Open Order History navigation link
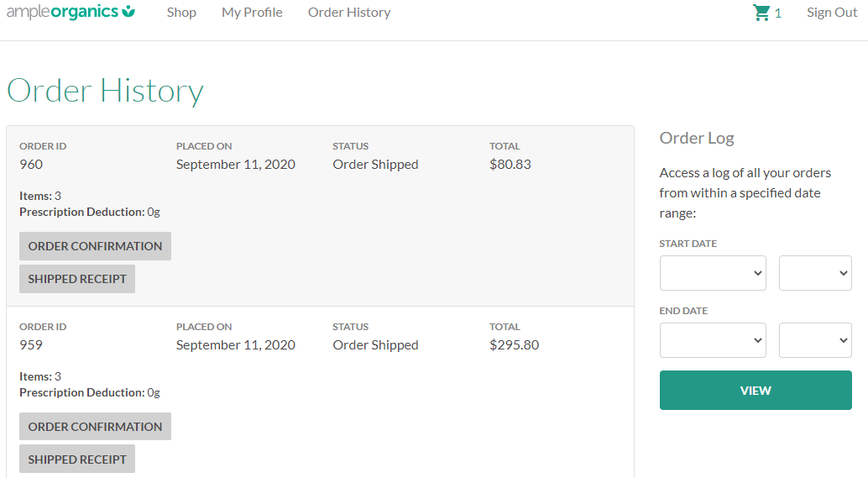The height and width of the screenshot is (478, 868). coord(349,13)
